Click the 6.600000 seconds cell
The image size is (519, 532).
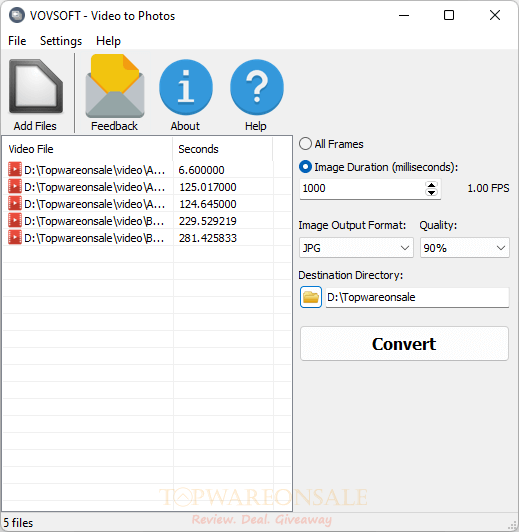201,170
